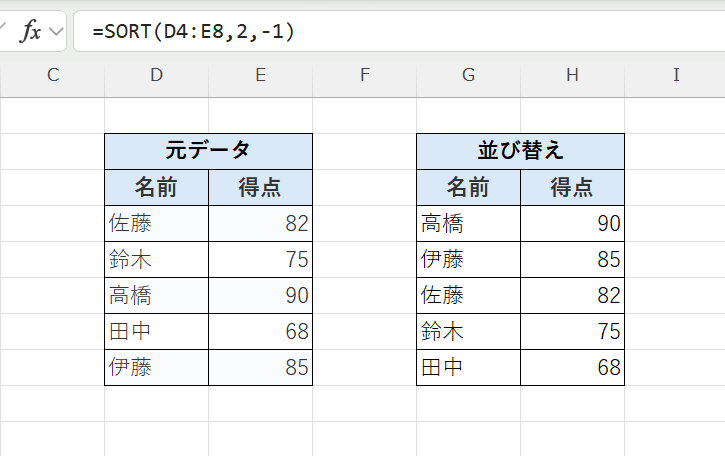Select column I header
The image size is (725, 456).
(676, 74)
